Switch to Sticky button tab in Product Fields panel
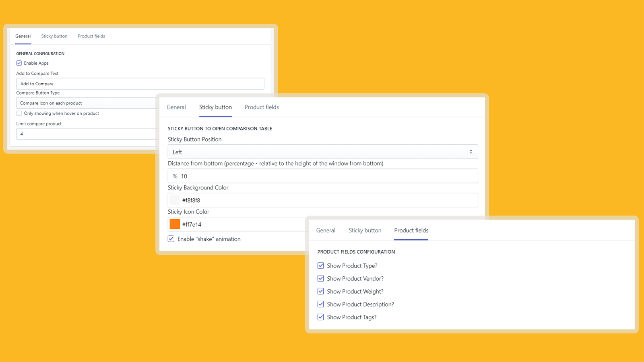Viewport: 644px width, 362px height. 365,230
